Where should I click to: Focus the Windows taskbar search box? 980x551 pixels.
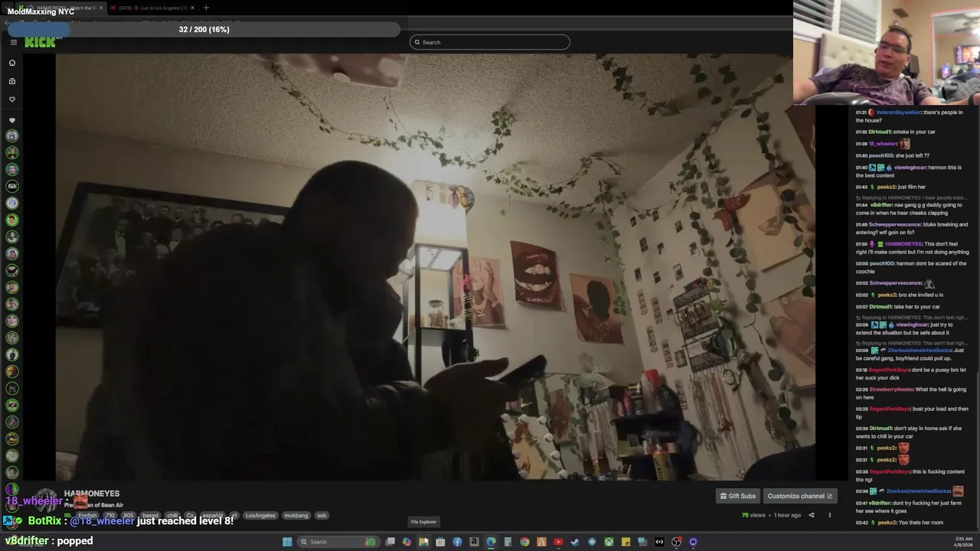click(x=339, y=542)
